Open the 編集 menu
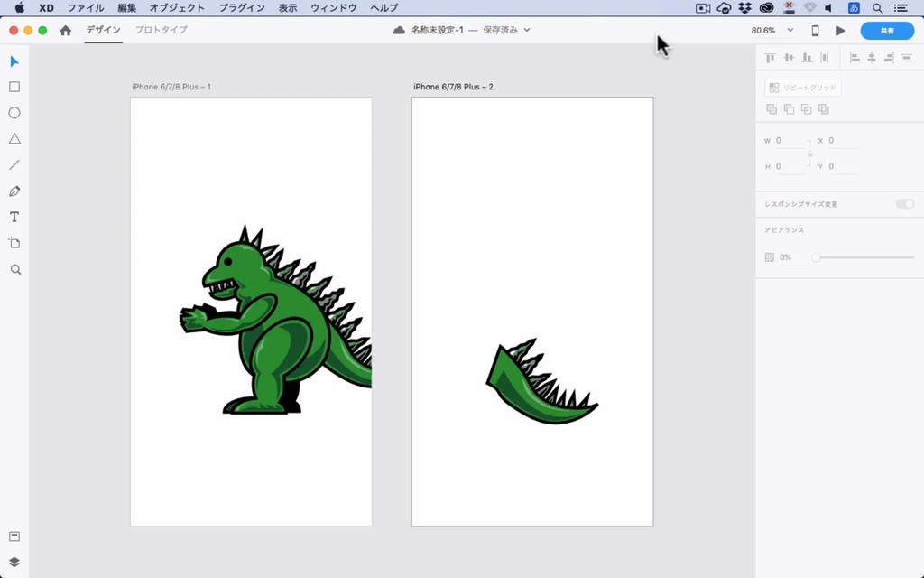Viewport: 924px width, 578px height. (126, 7)
